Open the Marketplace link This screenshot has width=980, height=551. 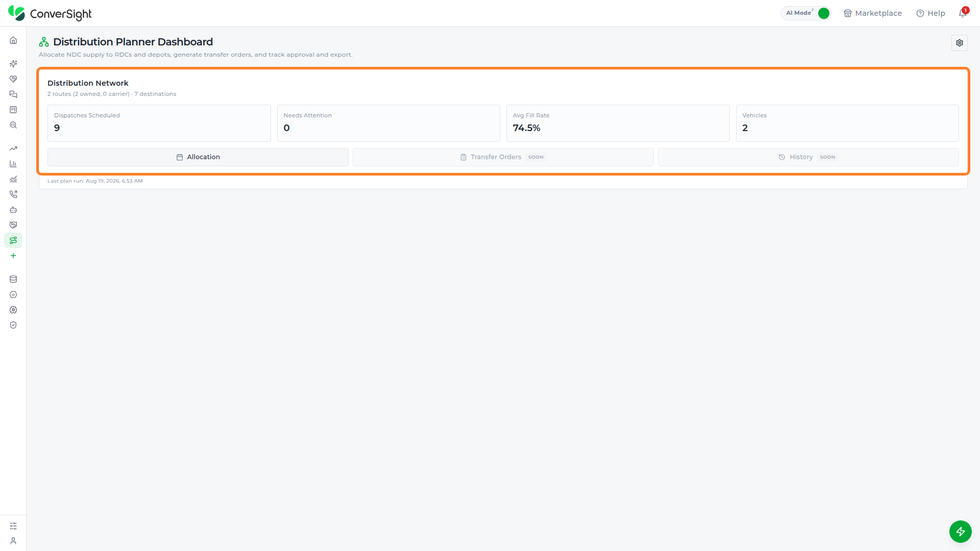(x=873, y=13)
